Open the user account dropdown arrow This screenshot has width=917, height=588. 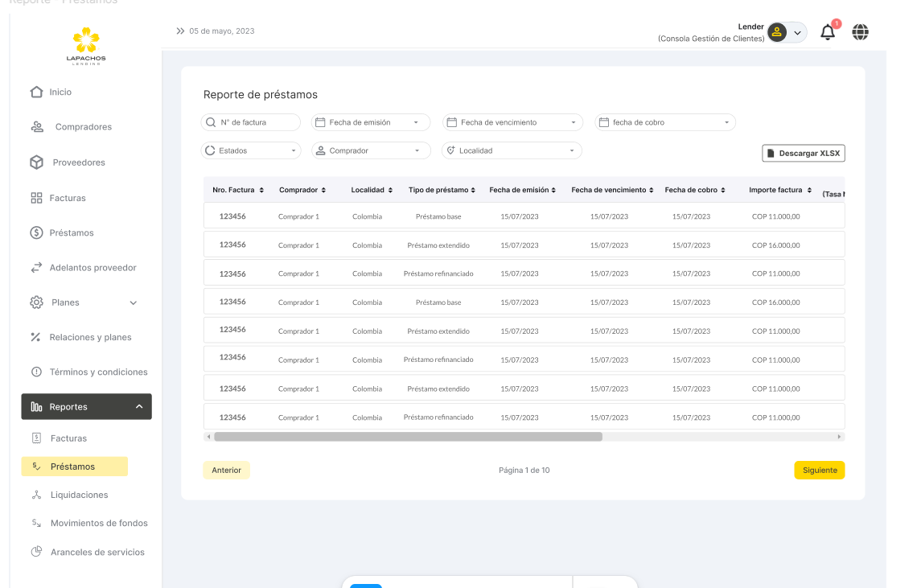coord(797,33)
